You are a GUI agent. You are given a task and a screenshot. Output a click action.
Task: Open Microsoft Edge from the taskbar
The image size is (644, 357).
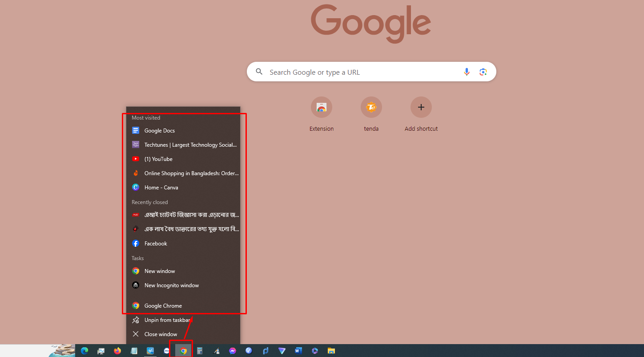point(85,351)
